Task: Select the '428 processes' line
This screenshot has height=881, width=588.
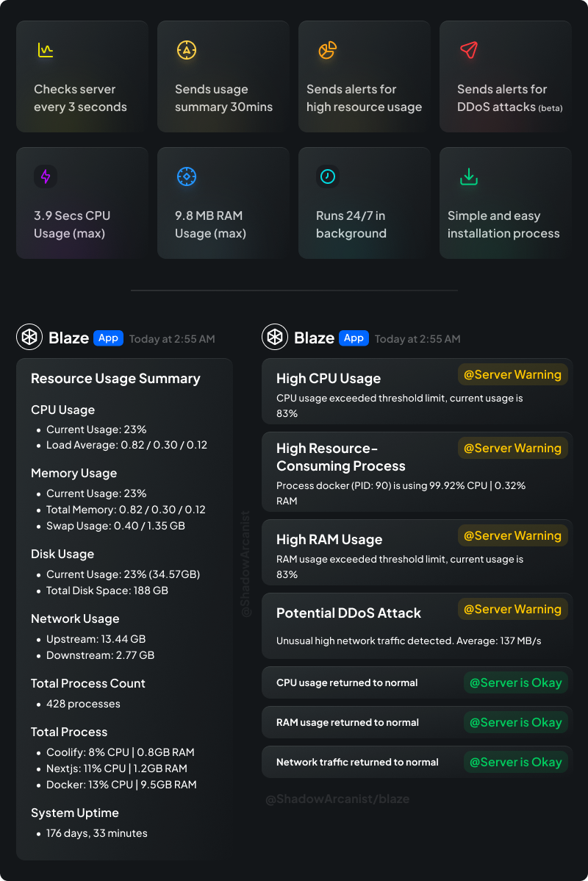Action: coord(83,704)
